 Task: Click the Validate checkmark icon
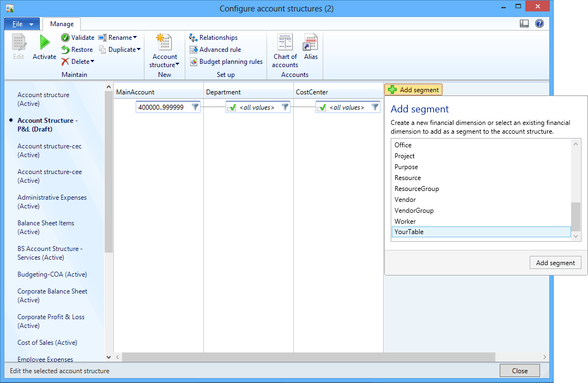(x=65, y=38)
